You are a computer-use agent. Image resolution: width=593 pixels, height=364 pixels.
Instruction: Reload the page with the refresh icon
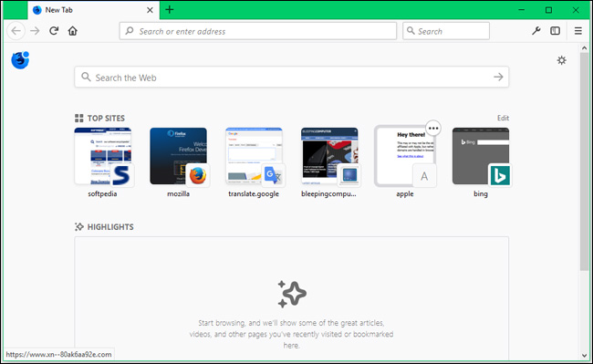coord(54,31)
